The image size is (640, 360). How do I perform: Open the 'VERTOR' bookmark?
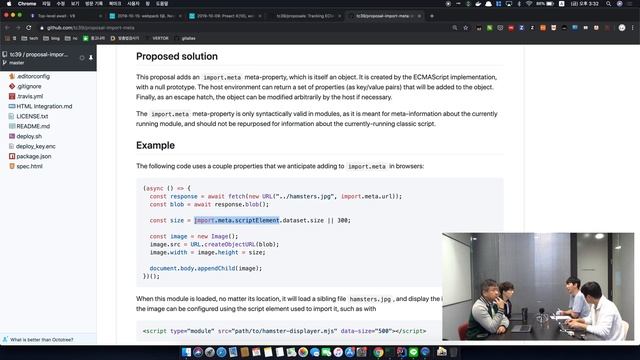[157, 38]
